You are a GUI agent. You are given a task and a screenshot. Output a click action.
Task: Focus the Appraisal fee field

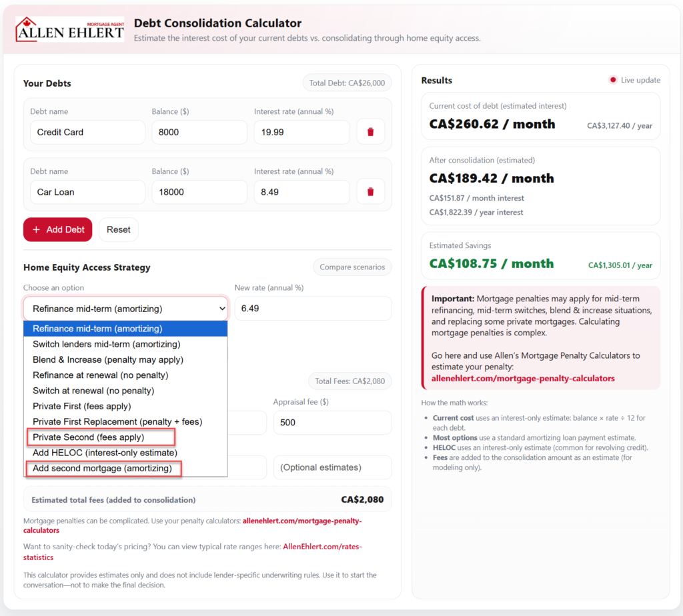(x=331, y=423)
